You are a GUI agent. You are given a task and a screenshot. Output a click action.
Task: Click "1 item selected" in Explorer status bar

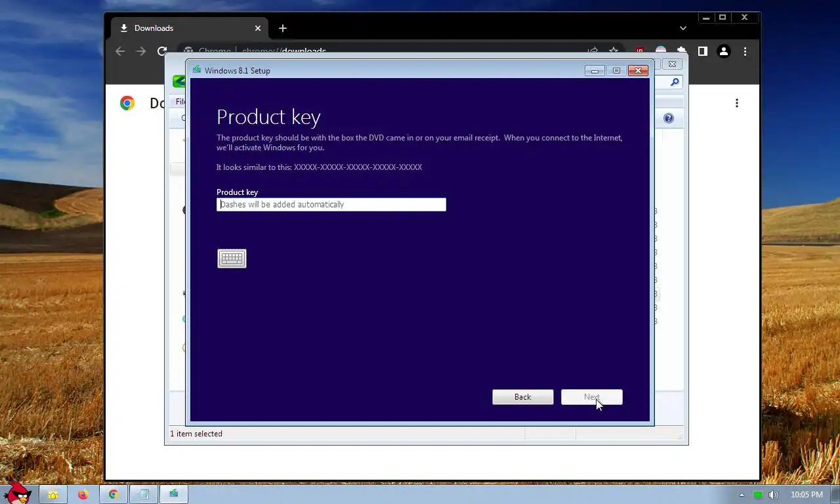pyautogui.click(x=196, y=434)
